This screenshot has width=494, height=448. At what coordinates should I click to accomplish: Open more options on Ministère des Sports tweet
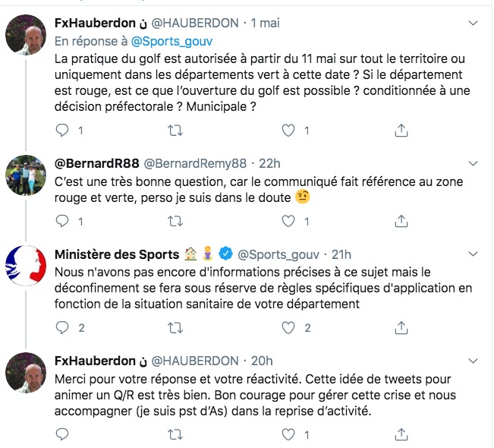pos(472,254)
